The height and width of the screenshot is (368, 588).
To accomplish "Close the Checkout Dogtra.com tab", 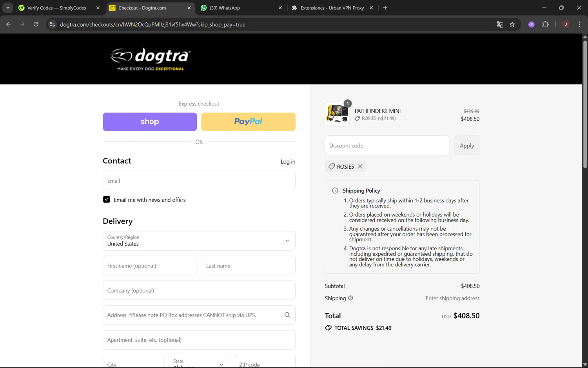I will pos(189,8).
